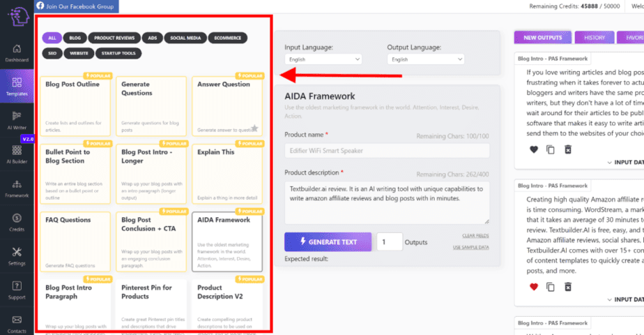The width and height of the screenshot is (644, 335).
Task: Open the Generate Questions template
Action: coord(151,106)
